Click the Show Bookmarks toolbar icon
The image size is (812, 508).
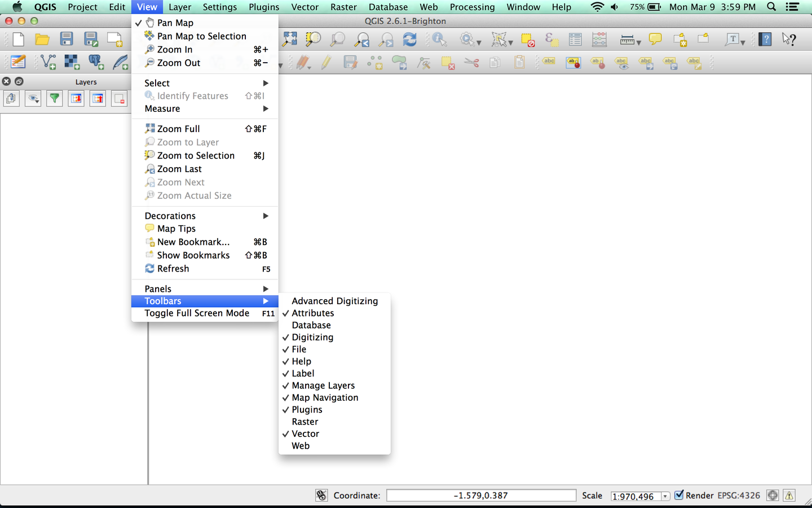tap(703, 40)
